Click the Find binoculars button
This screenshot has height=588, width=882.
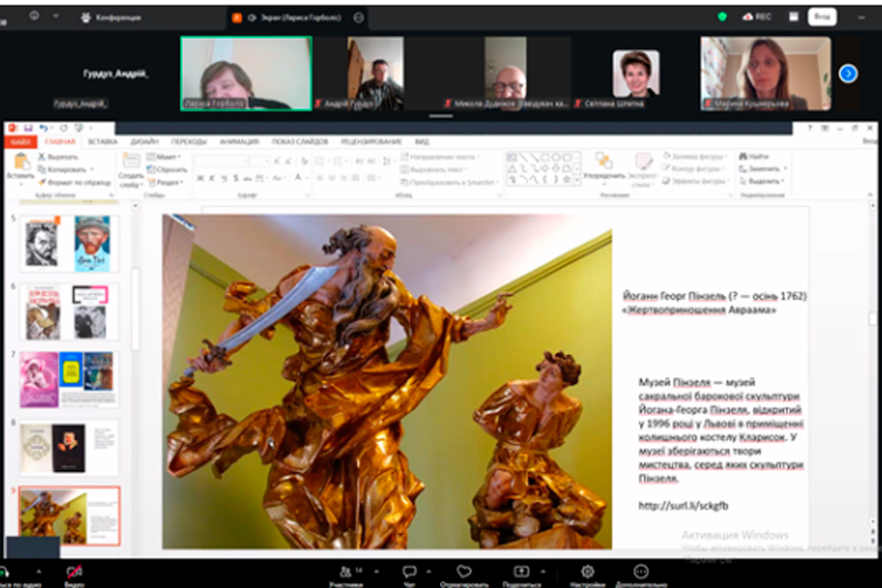[x=754, y=157]
